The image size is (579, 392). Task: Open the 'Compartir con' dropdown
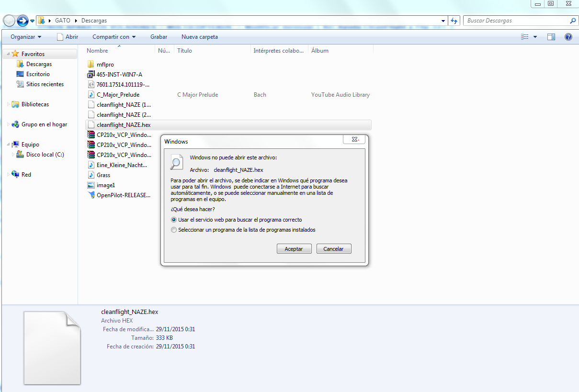coord(114,37)
